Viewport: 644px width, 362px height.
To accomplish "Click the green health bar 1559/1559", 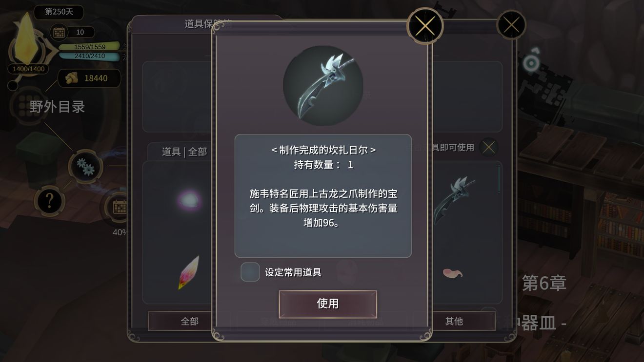I will (x=89, y=47).
